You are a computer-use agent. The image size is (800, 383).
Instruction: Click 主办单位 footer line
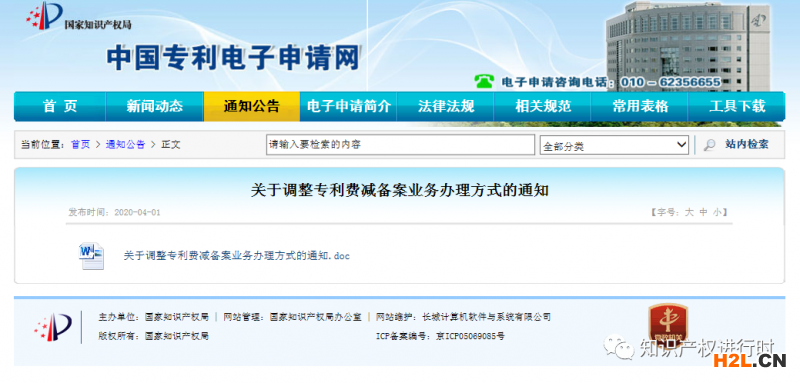(154, 317)
